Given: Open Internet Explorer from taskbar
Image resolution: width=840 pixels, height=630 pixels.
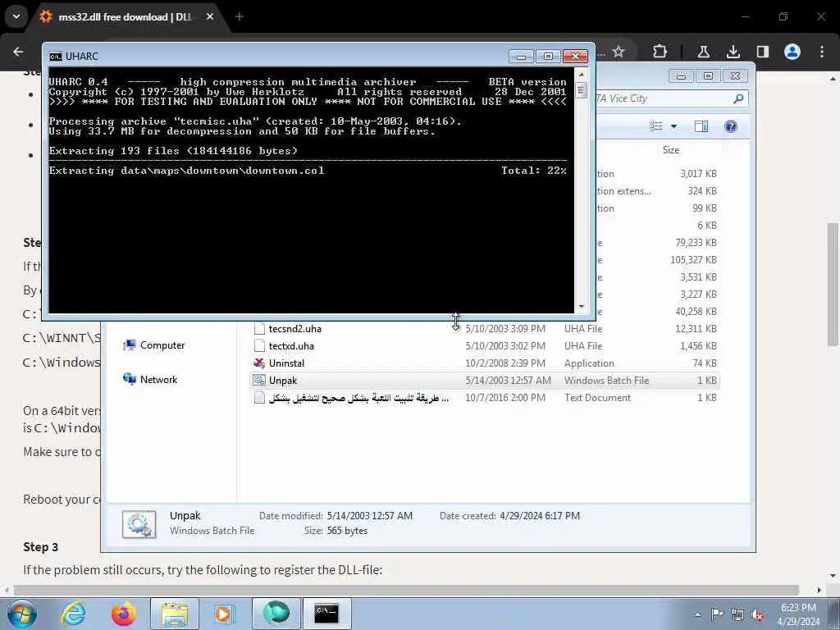Looking at the screenshot, I should pyautogui.click(x=72, y=614).
